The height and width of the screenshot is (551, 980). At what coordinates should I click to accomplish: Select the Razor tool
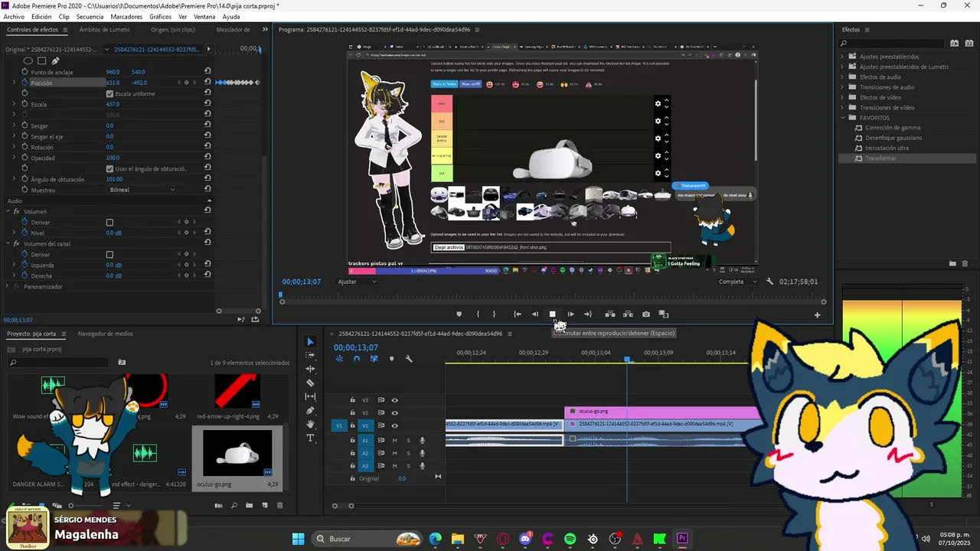pos(310,383)
